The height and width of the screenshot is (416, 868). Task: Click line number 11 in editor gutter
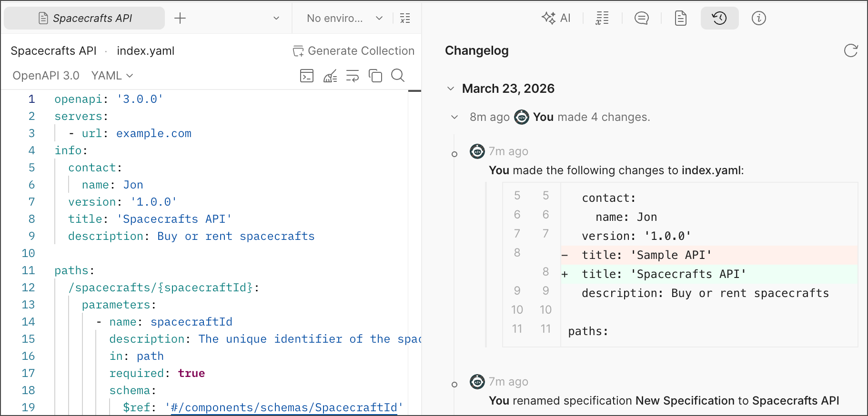[x=28, y=270]
